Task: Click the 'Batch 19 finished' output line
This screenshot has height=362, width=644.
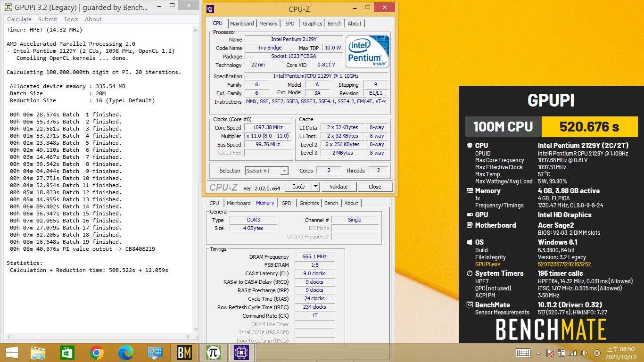Action: 66,242
